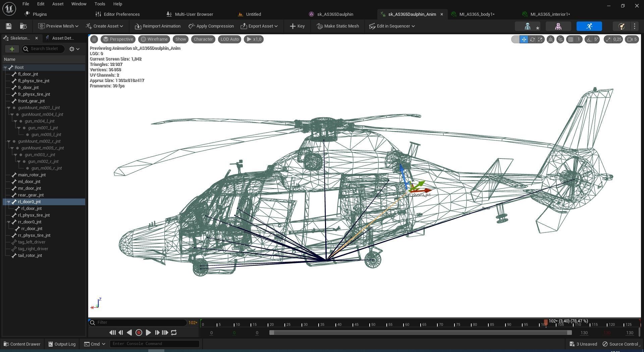The height and width of the screenshot is (352, 644).
Task: Open the Create Asset dropdown
Action: 104,26
